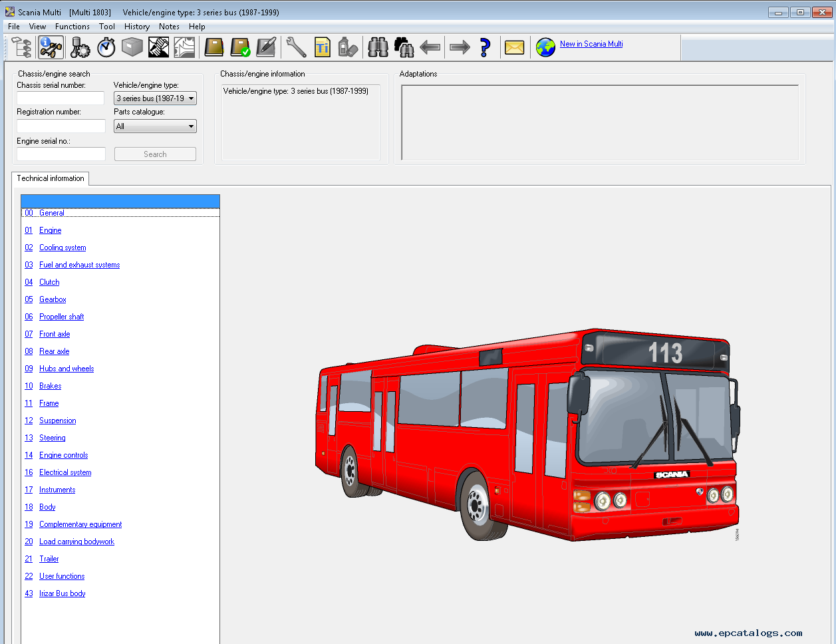Click the grey diagram icon beside handshake
836x644 pixels.
tap(184, 47)
